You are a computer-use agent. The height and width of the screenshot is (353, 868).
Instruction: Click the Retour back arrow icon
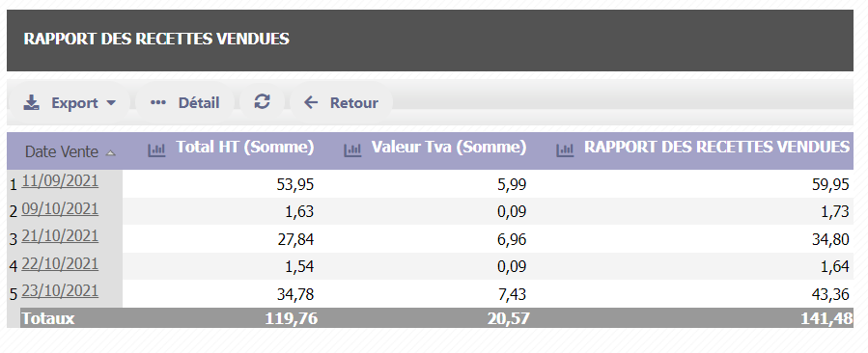pos(311,102)
